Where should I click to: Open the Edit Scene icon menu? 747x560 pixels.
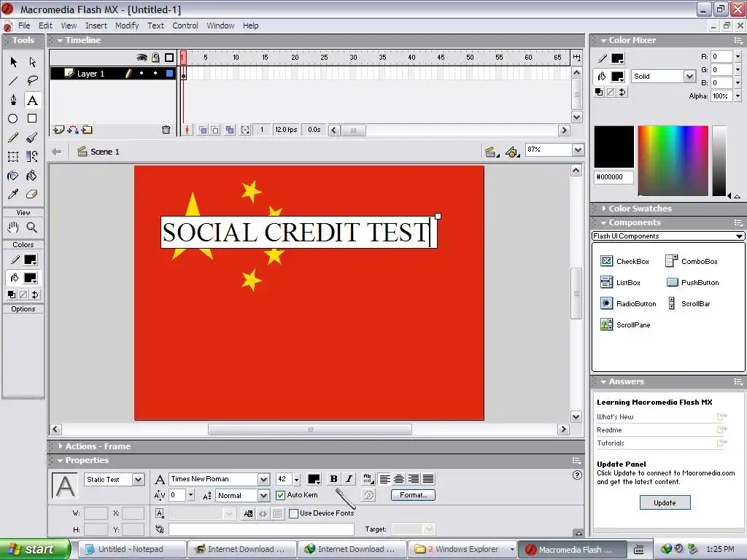click(x=491, y=152)
